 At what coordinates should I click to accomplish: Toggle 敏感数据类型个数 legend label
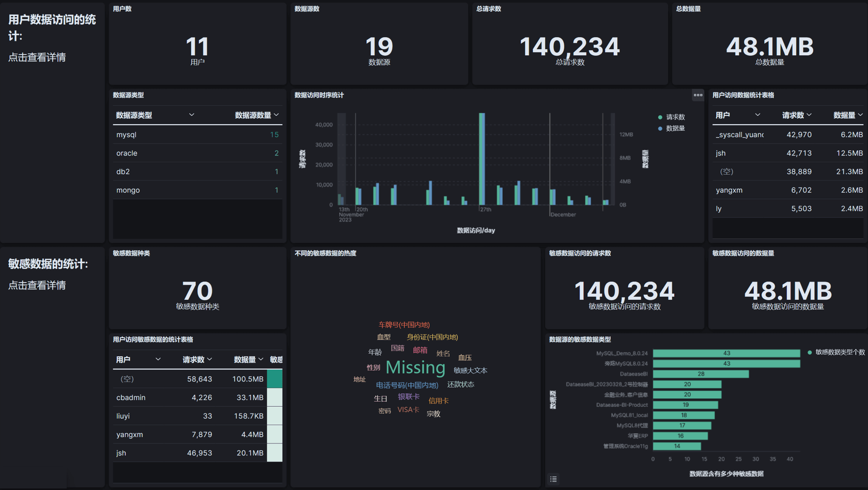coord(840,353)
